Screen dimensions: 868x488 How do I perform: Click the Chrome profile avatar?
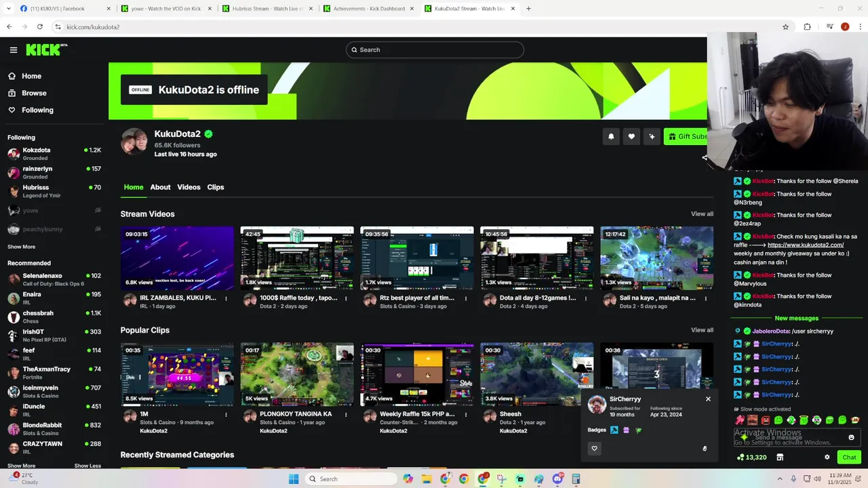tap(845, 27)
